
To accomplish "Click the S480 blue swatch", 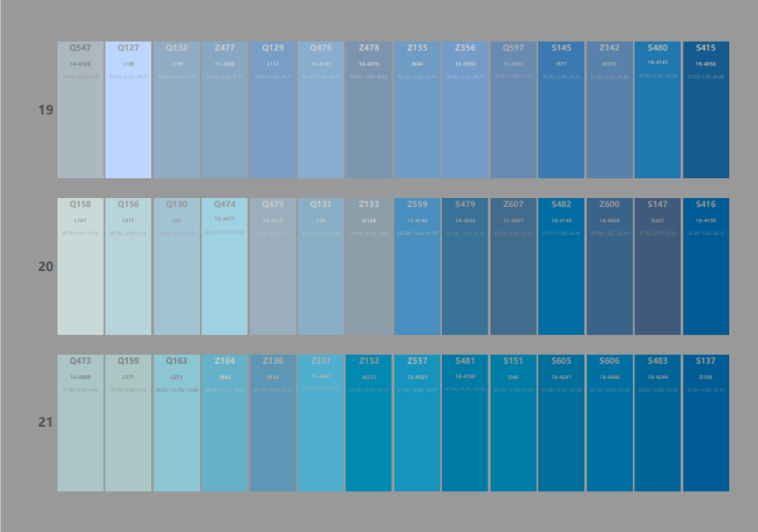I will click(x=658, y=110).
